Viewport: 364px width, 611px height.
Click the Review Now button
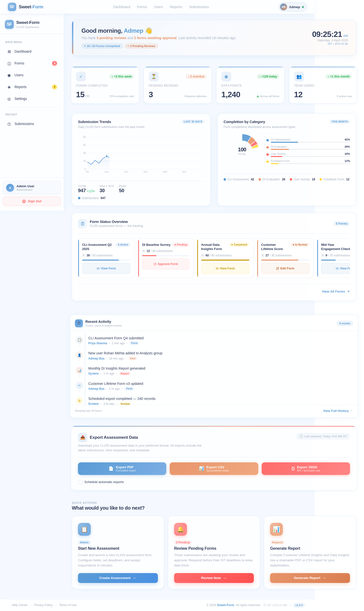pos(214,578)
